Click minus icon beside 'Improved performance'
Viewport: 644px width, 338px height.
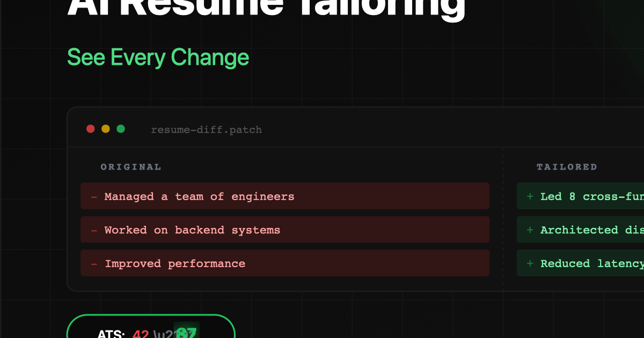point(94,264)
